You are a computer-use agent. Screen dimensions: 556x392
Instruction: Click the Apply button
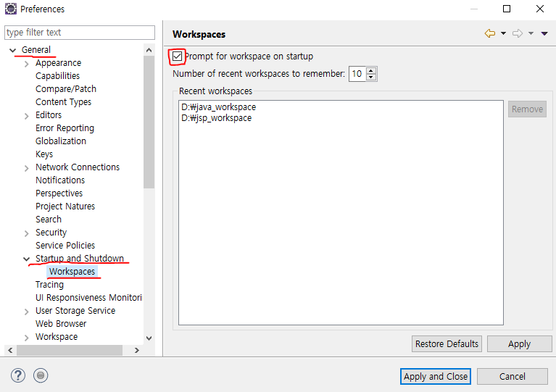pos(519,343)
